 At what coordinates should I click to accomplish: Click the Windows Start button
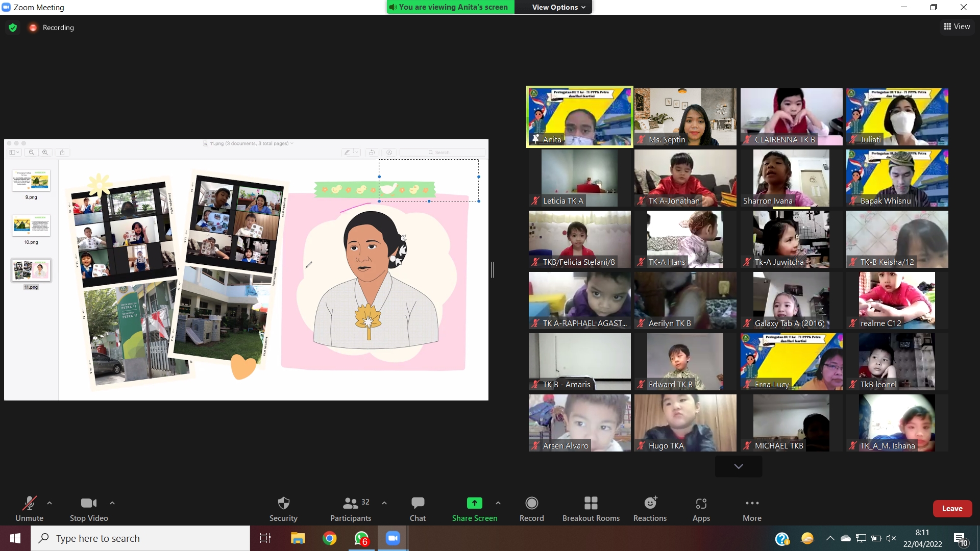15,538
